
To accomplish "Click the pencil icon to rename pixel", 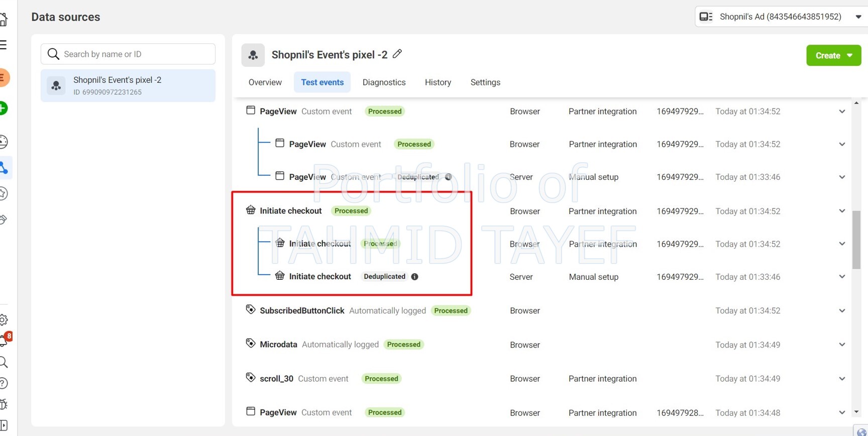I will click(x=397, y=54).
